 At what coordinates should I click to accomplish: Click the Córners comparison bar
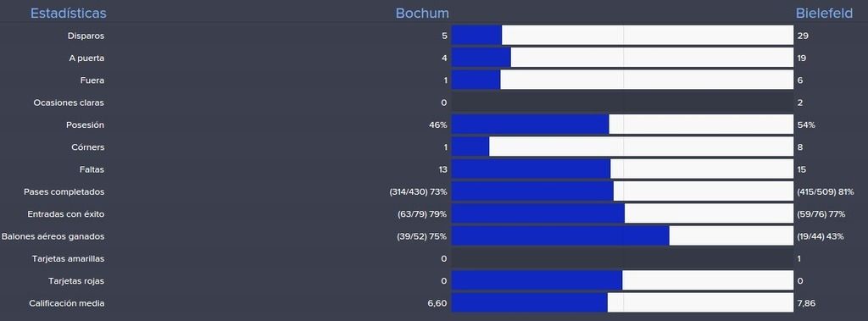point(622,147)
